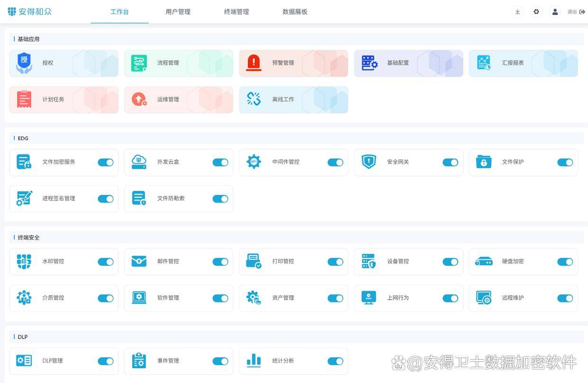Open the 用户管理 tab
This screenshot has width=588, height=383.
pos(178,12)
